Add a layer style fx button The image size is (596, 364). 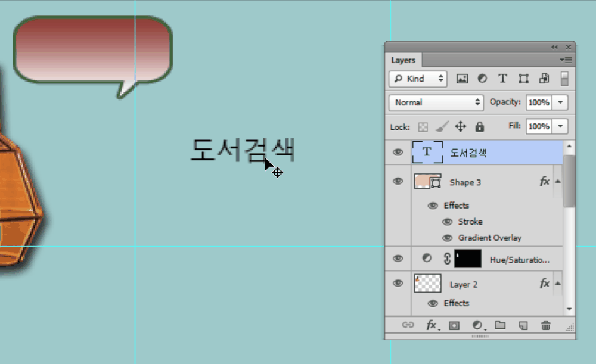pyautogui.click(x=432, y=325)
